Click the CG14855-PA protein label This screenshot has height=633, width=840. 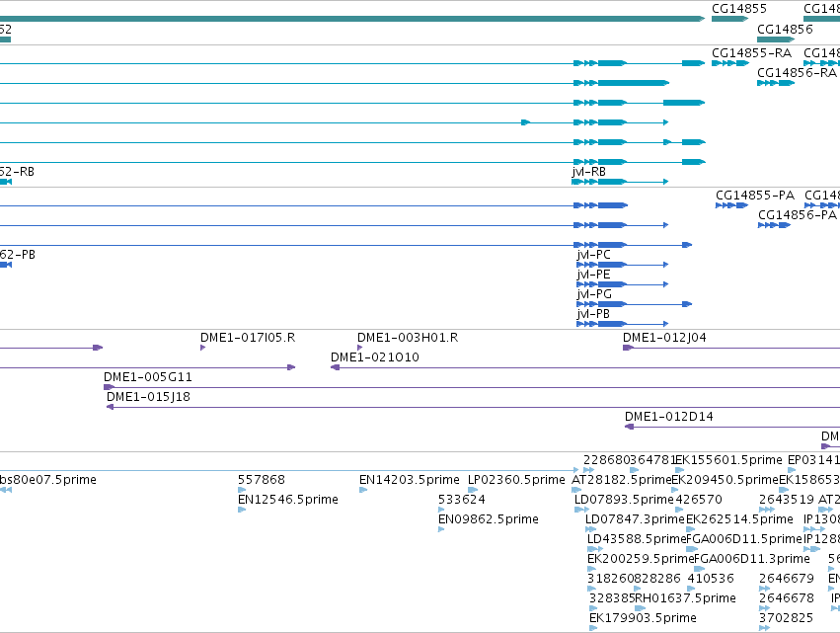pos(755,196)
